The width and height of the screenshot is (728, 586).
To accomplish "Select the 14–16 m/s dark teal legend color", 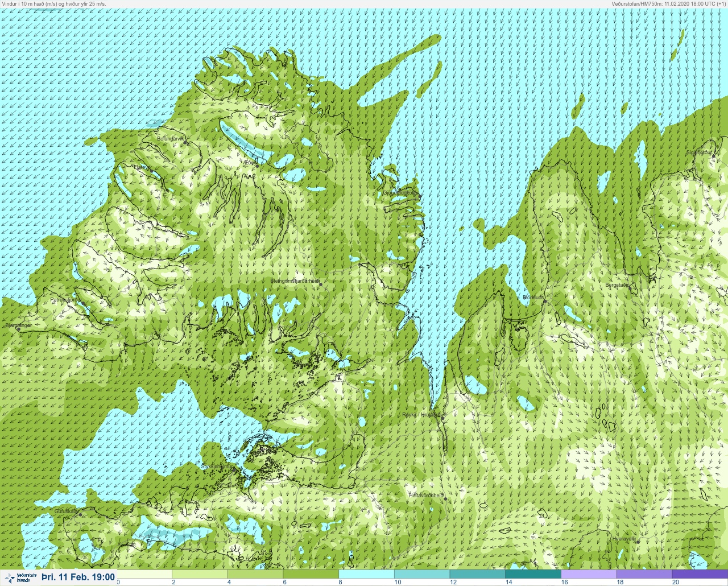I will [534, 574].
